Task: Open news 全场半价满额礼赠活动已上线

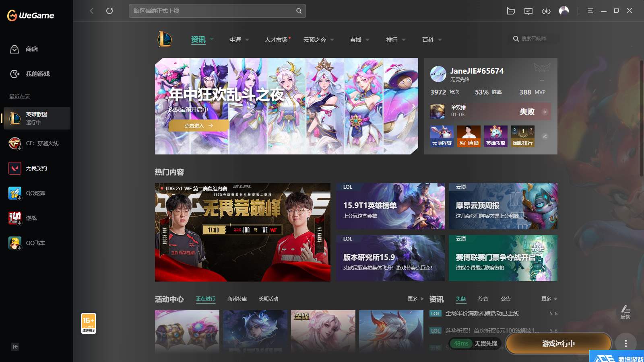Action: tap(482, 313)
